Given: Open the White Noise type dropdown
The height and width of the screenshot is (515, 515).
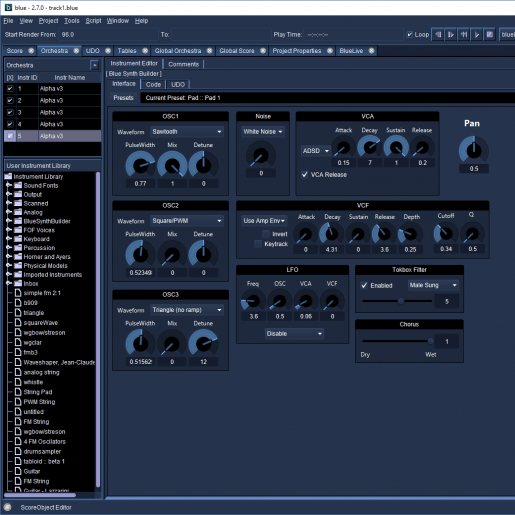Looking at the screenshot, I should coord(263,132).
